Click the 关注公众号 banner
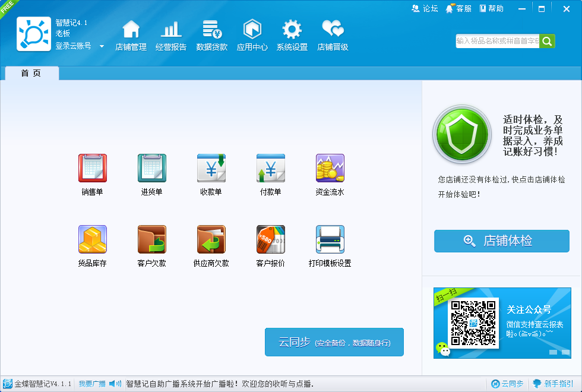The image size is (582, 392). (502, 323)
